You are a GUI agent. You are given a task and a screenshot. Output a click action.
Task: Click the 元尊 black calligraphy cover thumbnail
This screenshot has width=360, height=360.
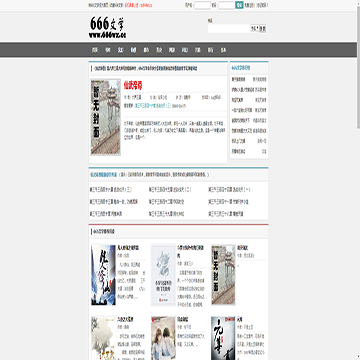(223, 338)
